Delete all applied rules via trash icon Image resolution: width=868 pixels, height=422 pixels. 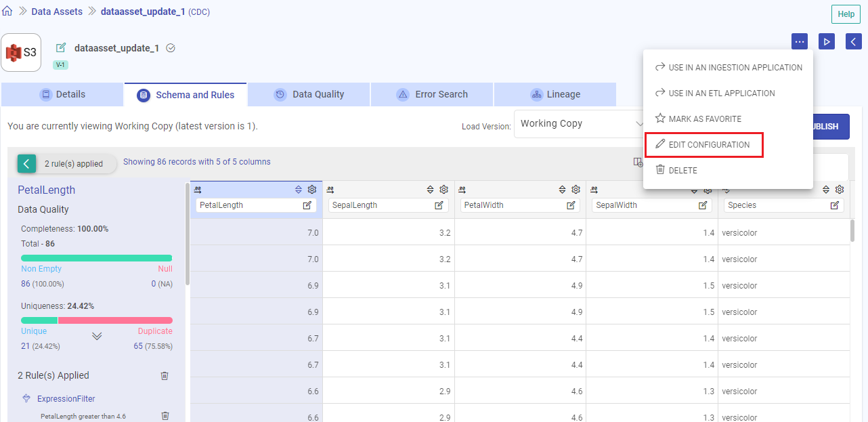point(164,375)
